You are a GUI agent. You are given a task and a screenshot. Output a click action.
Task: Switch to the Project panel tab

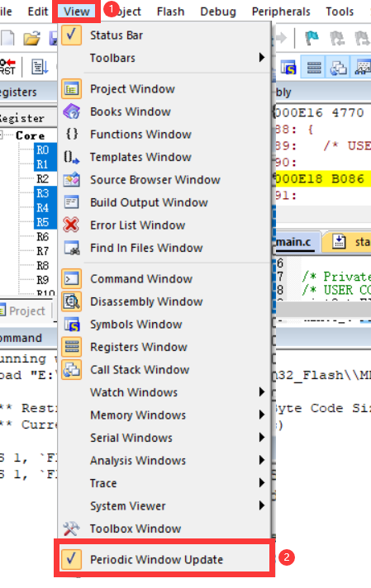[23, 311]
